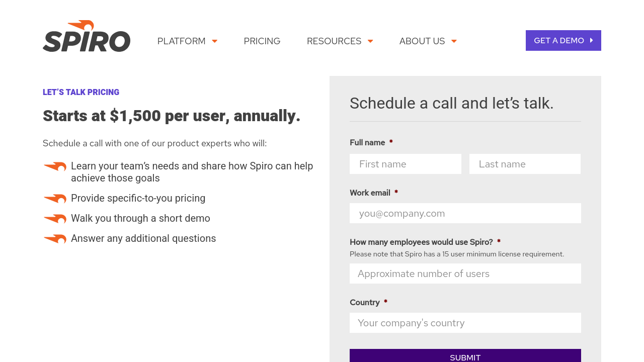
Task: Click the 'Work email' field label
Action: coord(370,193)
